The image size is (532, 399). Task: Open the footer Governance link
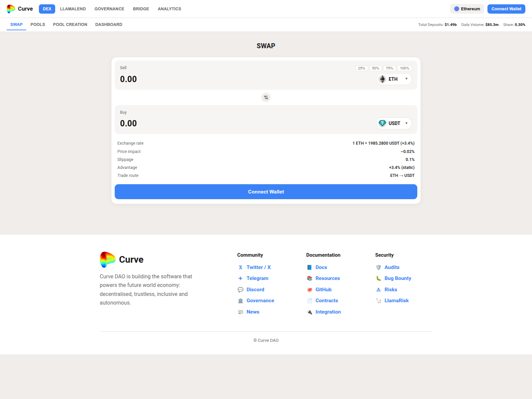[260, 301]
